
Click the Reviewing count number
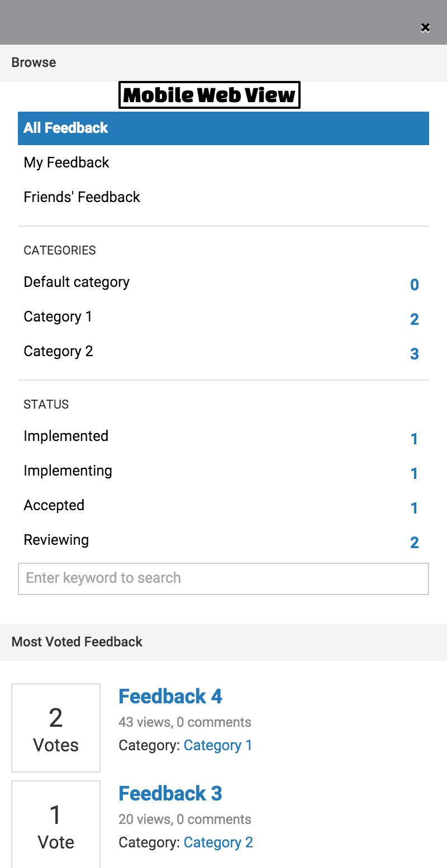tap(414, 543)
